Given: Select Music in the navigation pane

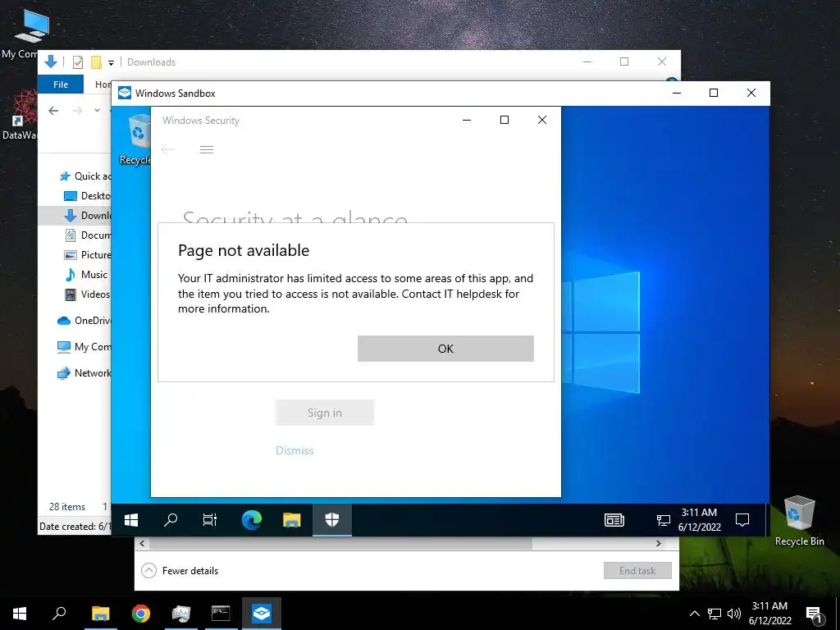Looking at the screenshot, I should pos(85,275).
